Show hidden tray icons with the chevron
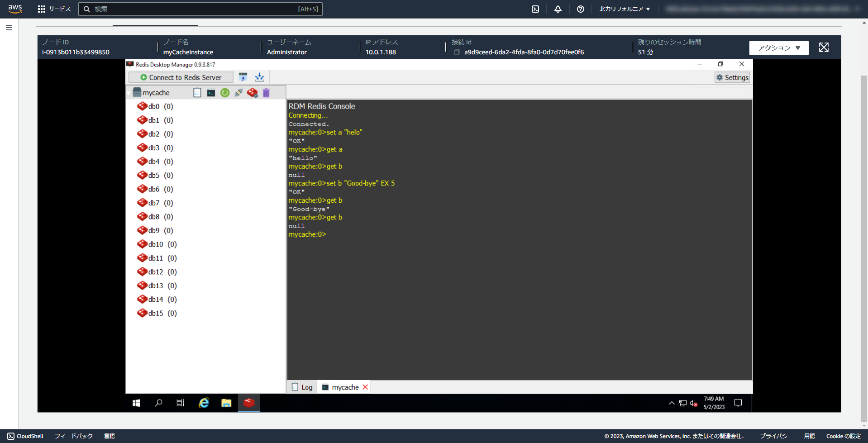 point(672,403)
